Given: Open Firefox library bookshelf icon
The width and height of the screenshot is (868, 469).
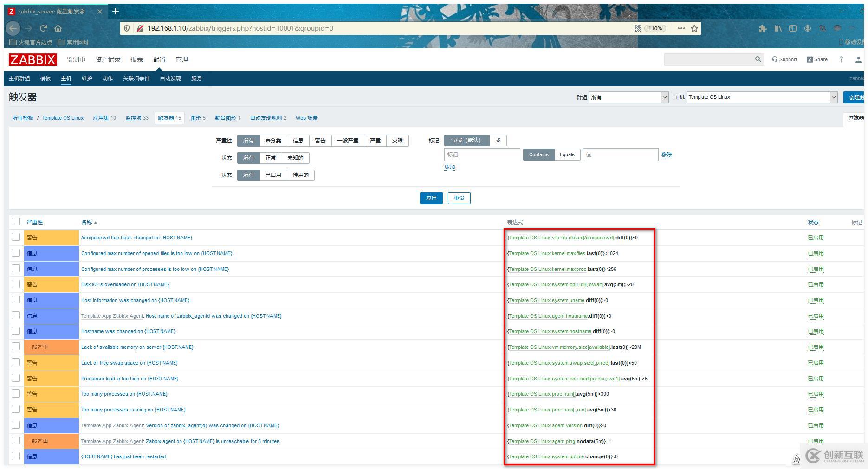Looking at the screenshot, I should [x=778, y=28].
